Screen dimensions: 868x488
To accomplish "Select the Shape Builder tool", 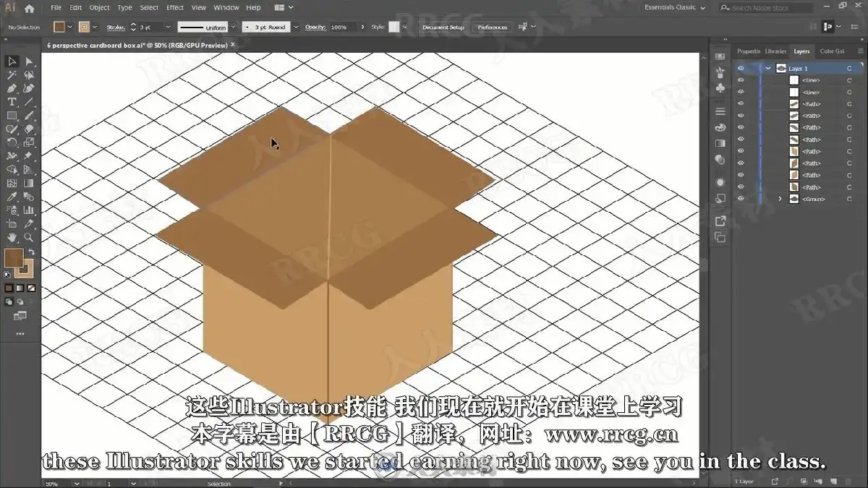I will (12, 169).
